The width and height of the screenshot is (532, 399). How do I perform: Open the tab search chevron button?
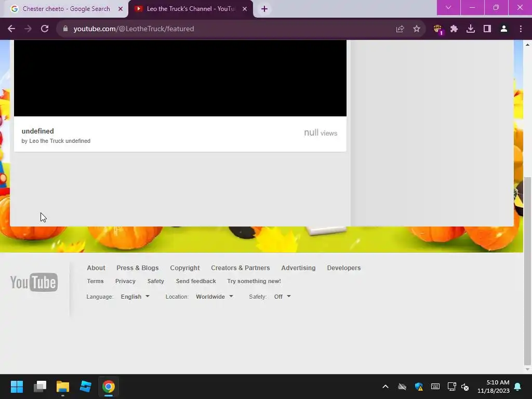[448, 7]
